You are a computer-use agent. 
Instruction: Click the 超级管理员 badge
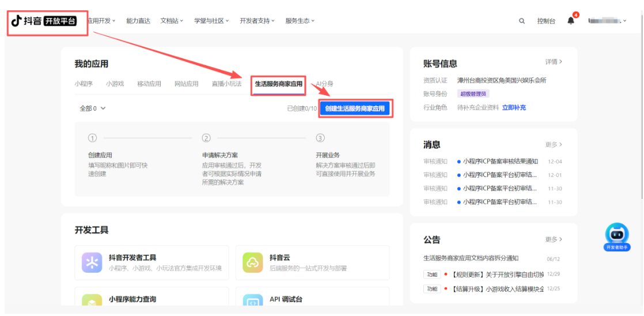tap(473, 93)
